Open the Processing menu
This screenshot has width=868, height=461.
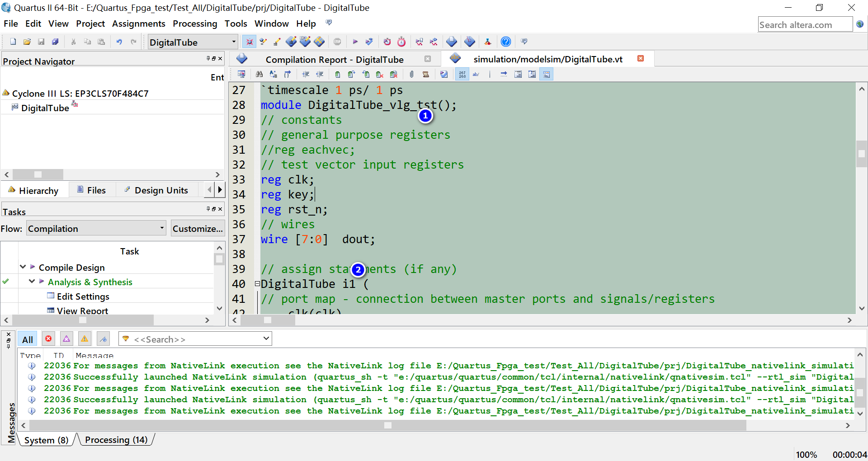click(x=195, y=24)
